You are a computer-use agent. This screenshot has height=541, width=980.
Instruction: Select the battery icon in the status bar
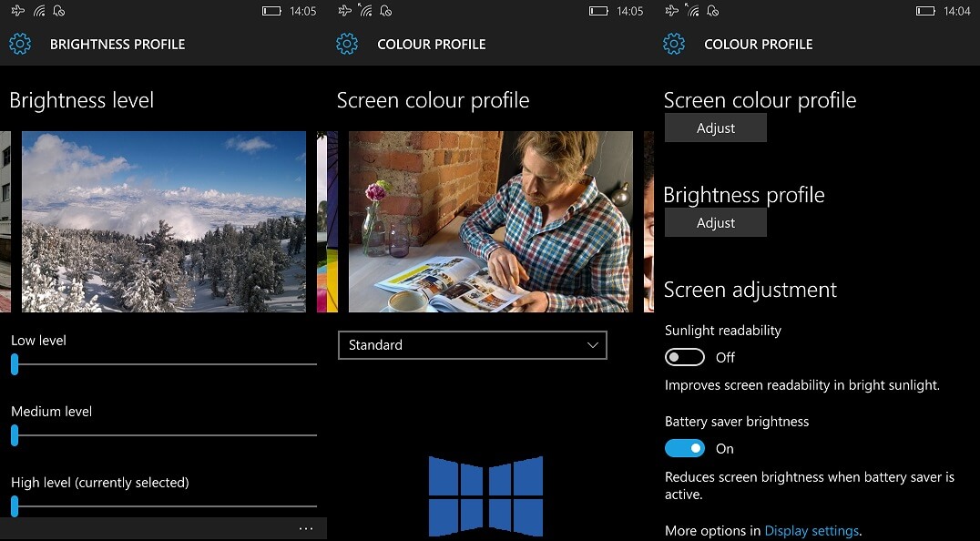click(x=271, y=11)
